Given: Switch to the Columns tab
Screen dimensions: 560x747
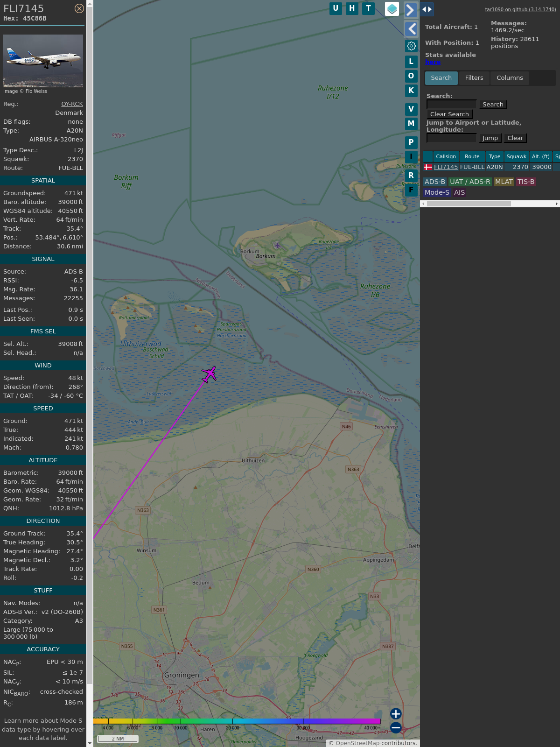Looking at the screenshot, I should [x=509, y=78].
